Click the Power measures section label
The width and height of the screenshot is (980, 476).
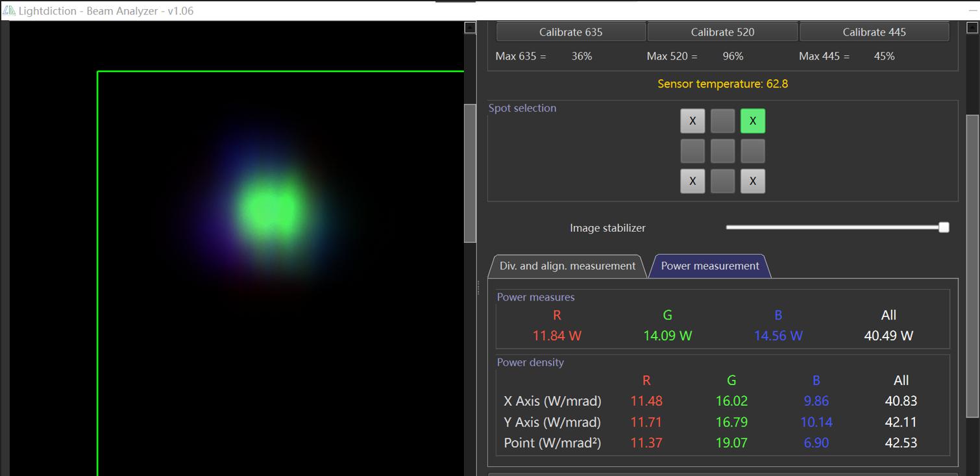pos(535,297)
